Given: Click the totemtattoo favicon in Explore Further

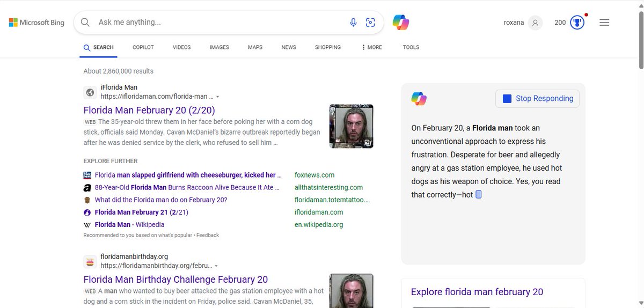Looking at the screenshot, I should (x=87, y=200).
